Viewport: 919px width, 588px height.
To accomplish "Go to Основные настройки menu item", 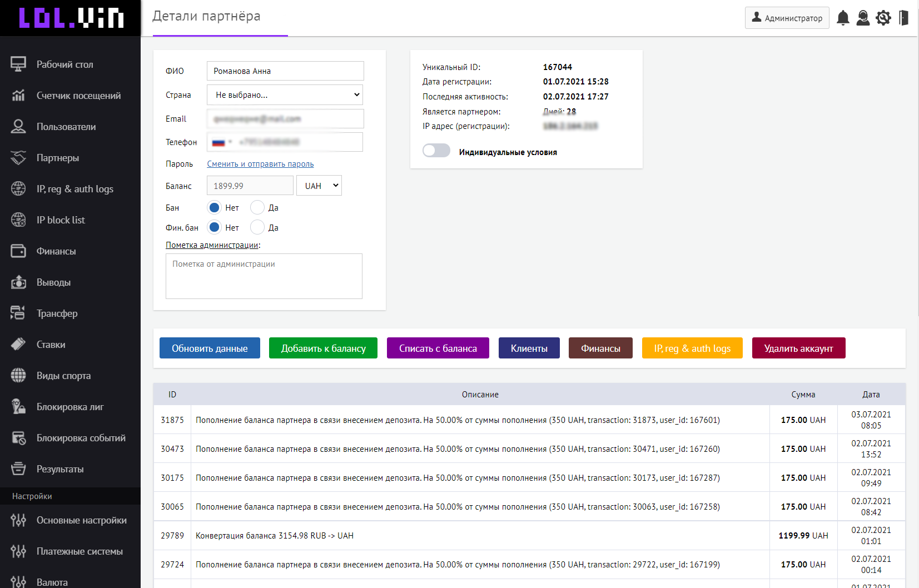I will (81, 520).
